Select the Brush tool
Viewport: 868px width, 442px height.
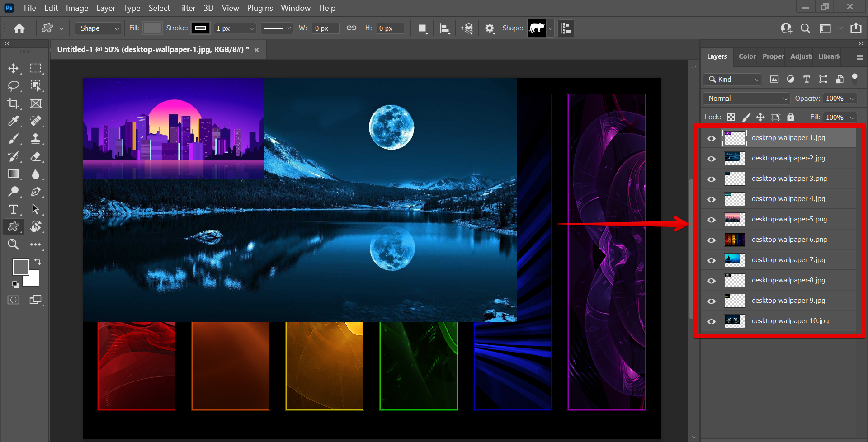(13, 139)
